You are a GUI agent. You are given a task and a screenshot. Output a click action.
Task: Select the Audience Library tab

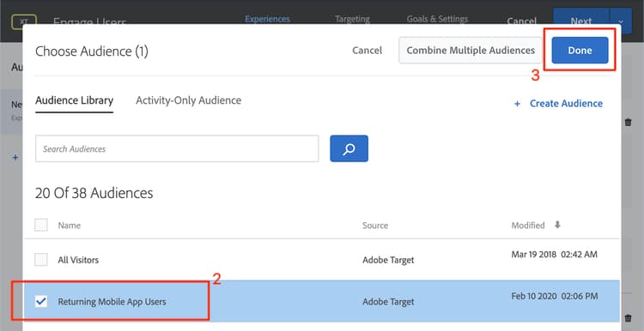pyautogui.click(x=75, y=100)
